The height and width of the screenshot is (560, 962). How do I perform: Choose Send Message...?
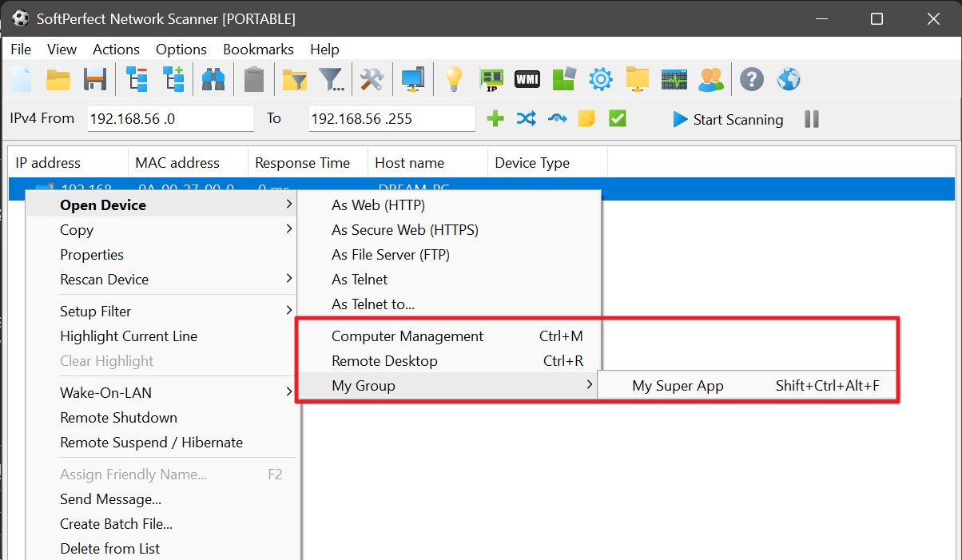(x=162, y=499)
